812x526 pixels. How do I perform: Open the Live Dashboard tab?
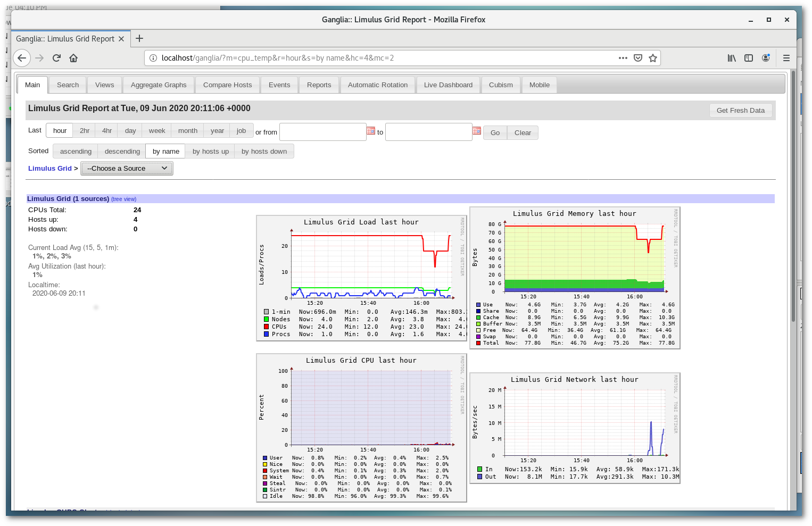coord(448,85)
